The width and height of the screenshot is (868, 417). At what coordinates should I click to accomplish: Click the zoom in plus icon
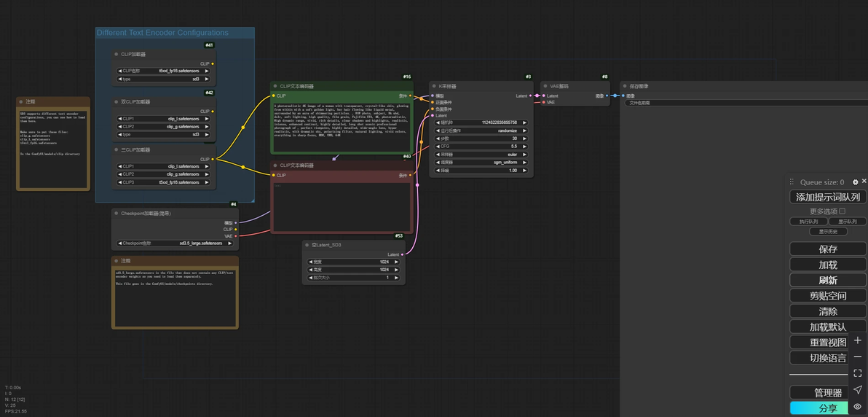pyautogui.click(x=857, y=340)
